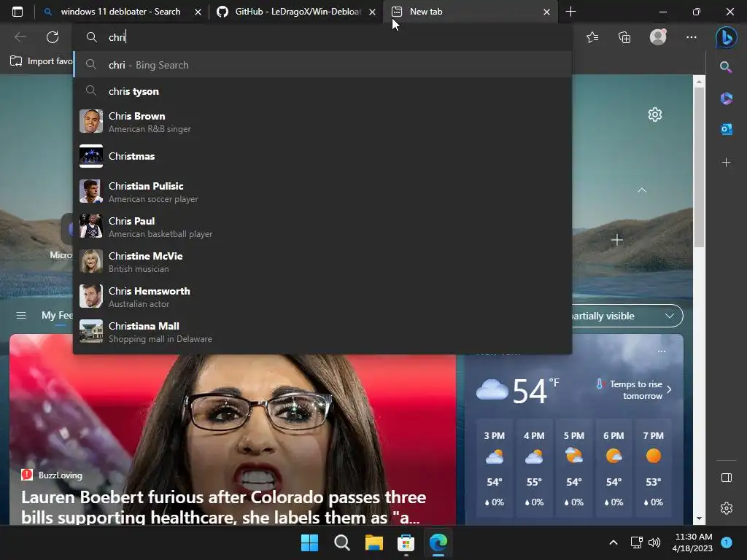Select Chris Brown suggestion
The width and height of the screenshot is (747, 560).
[322, 122]
